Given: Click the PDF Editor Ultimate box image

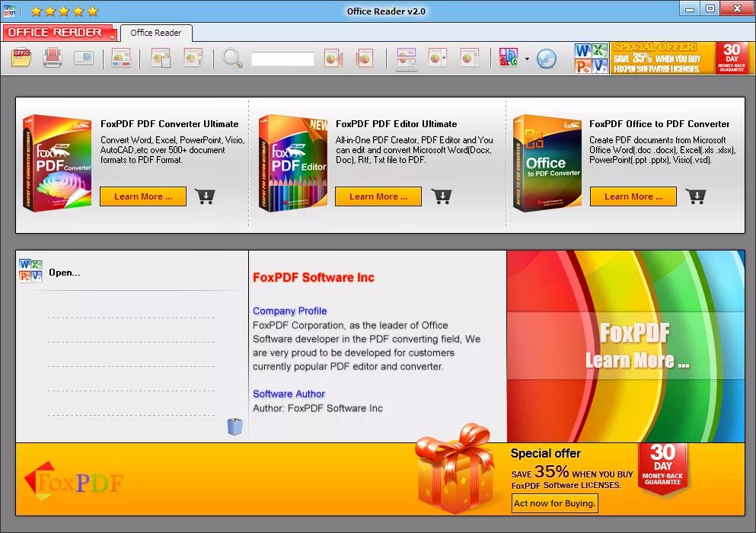Looking at the screenshot, I should tap(293, 163).
